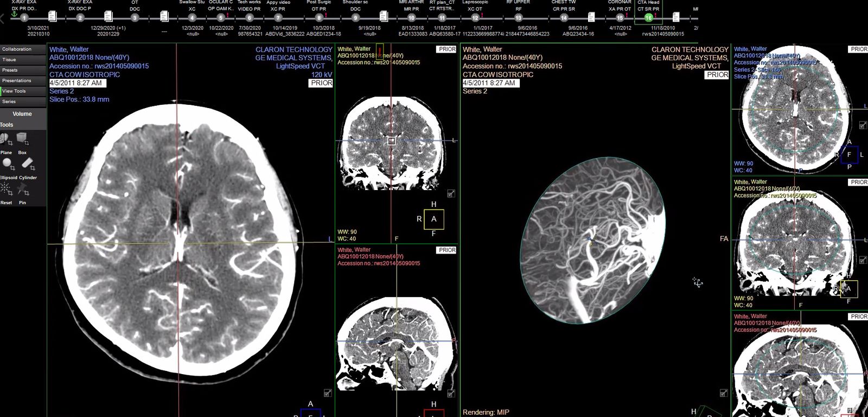Image resolution: width=868 pixels, height=417 pixels.
Task: Open the View Tools panel tab
Action: tap(23, 91)
